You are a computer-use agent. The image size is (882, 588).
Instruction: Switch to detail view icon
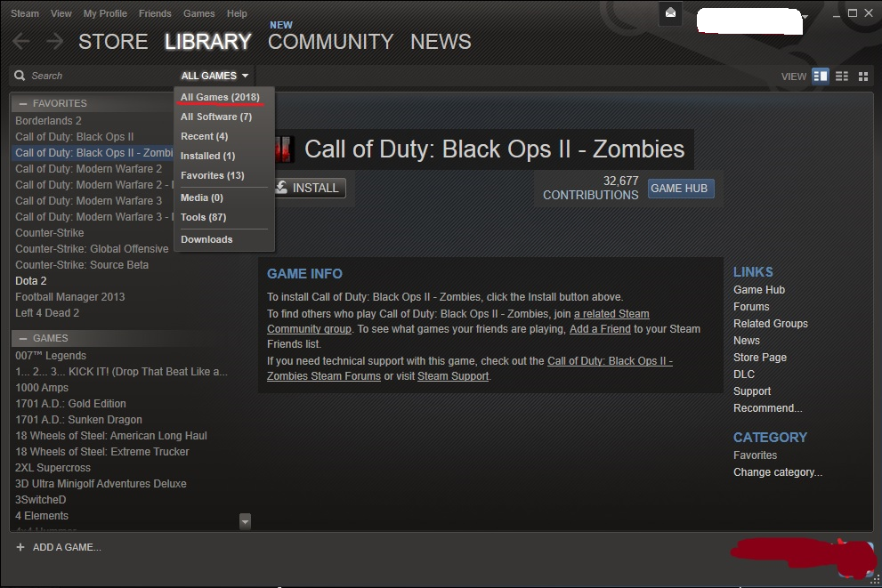820,76
